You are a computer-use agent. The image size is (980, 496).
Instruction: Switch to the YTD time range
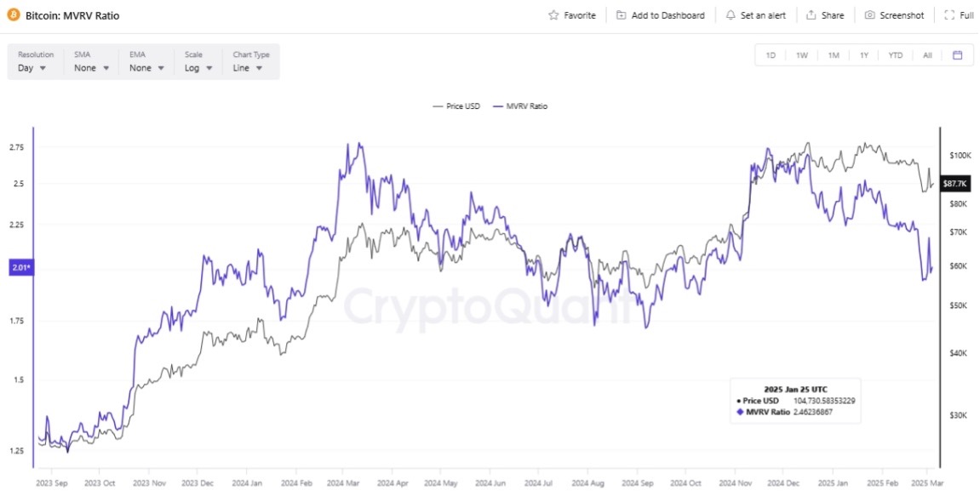[x=896, y=55]
